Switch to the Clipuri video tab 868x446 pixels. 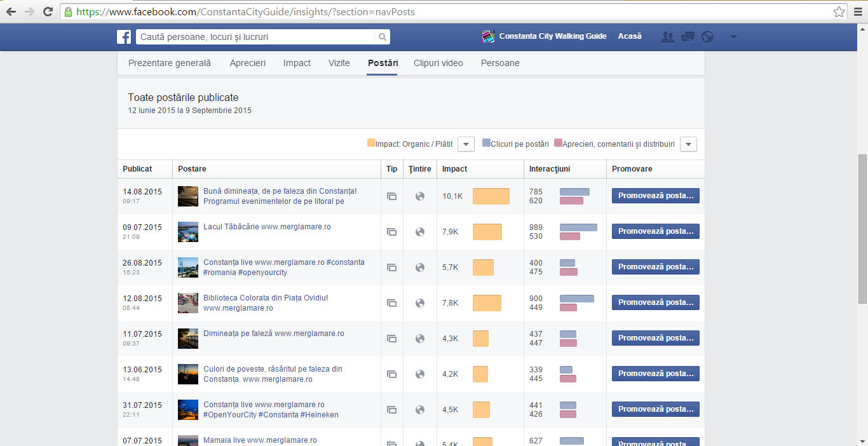(x=438, y=63)
